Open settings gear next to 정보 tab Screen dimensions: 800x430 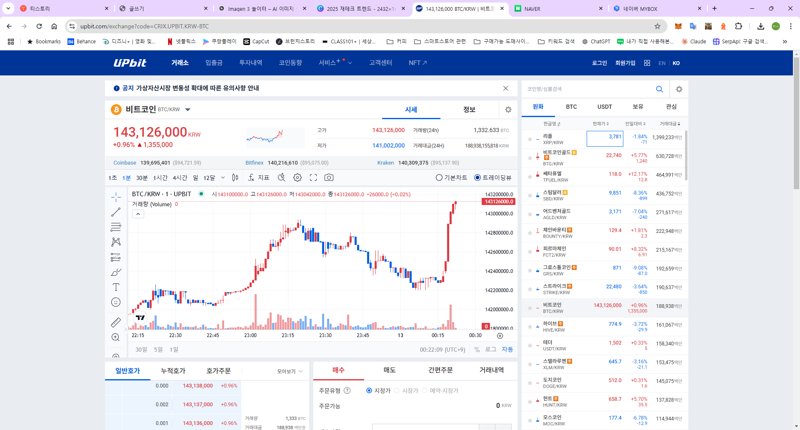508,110
